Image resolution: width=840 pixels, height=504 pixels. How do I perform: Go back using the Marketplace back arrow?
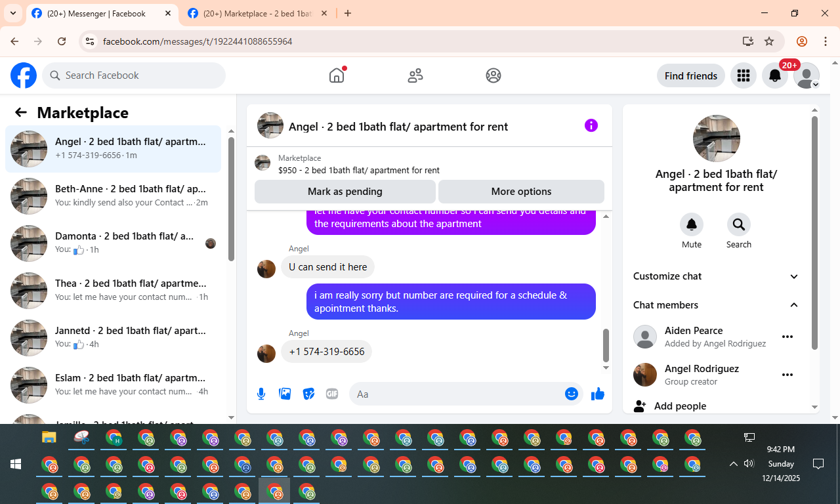21,112
